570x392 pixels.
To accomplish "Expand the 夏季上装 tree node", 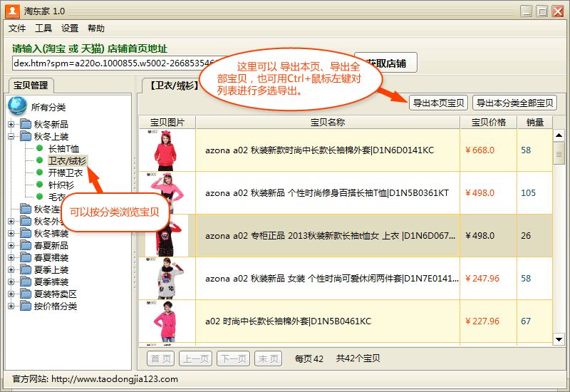I will [x=11, y=269].
